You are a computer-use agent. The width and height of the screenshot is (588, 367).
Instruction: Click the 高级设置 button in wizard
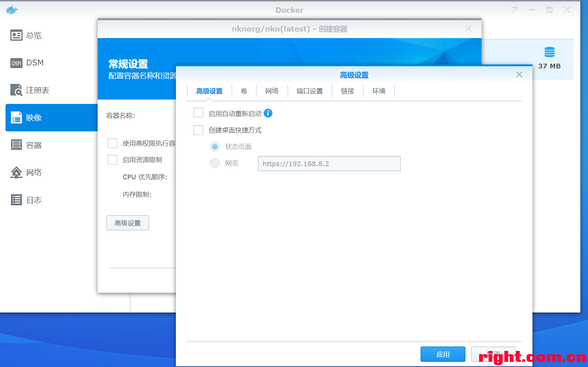(128, 223)
